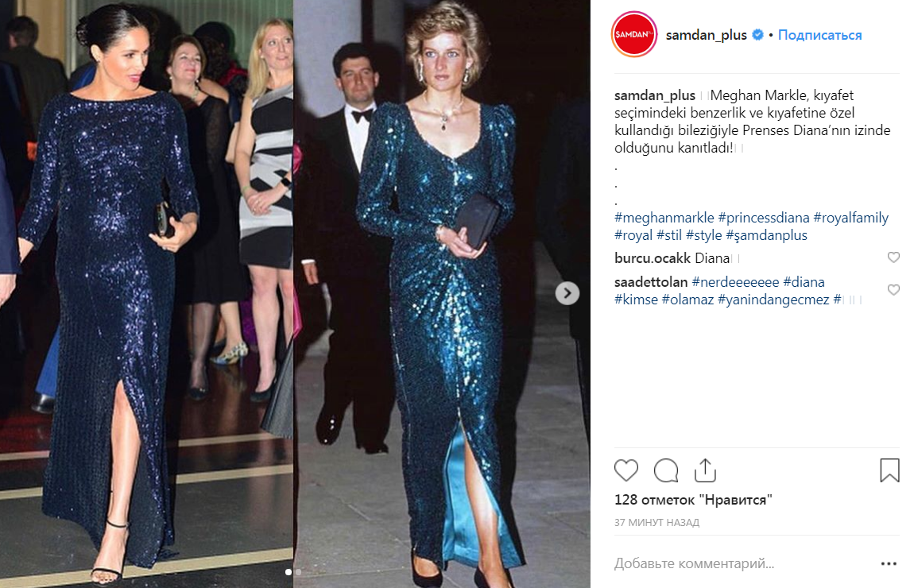Open the samdan_plus profile picture
This screenshot has height=588, width=914.
pyautogui.click(x=633, y=34)
